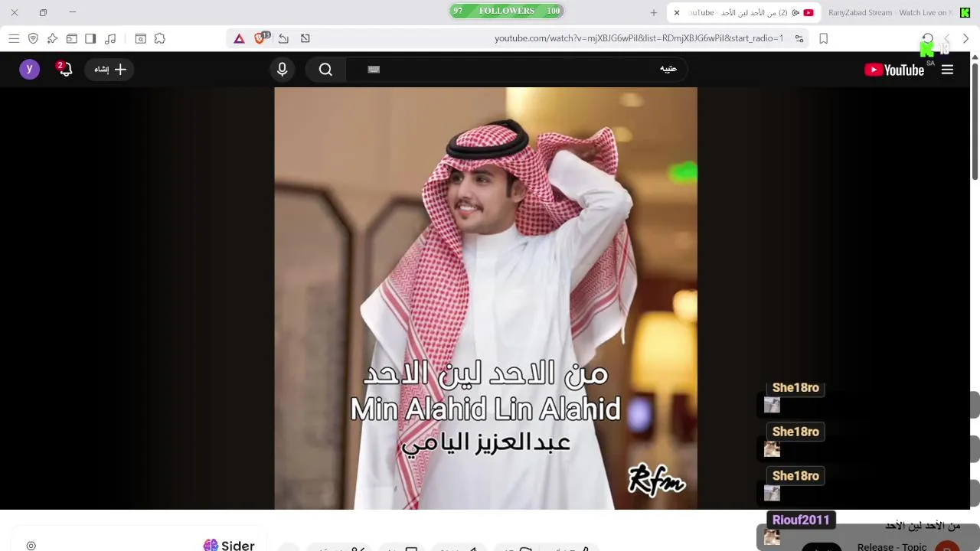Click the tab search icon in toolbar

[x=140, y=38]
